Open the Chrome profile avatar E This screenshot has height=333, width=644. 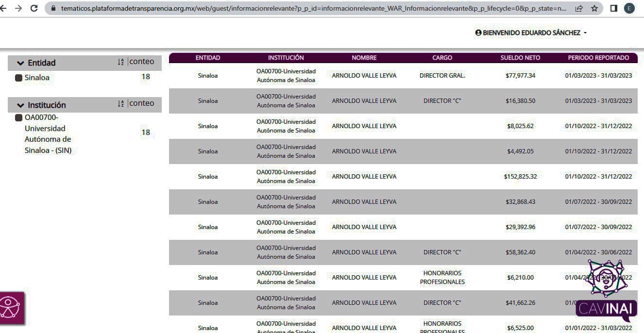629,8
